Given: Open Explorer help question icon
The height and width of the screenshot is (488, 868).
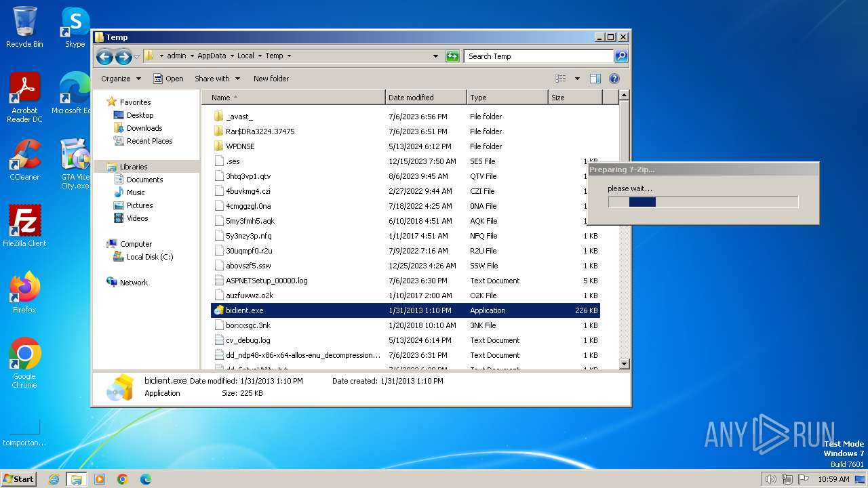Looking at the screenshot, I should (614, 79).
